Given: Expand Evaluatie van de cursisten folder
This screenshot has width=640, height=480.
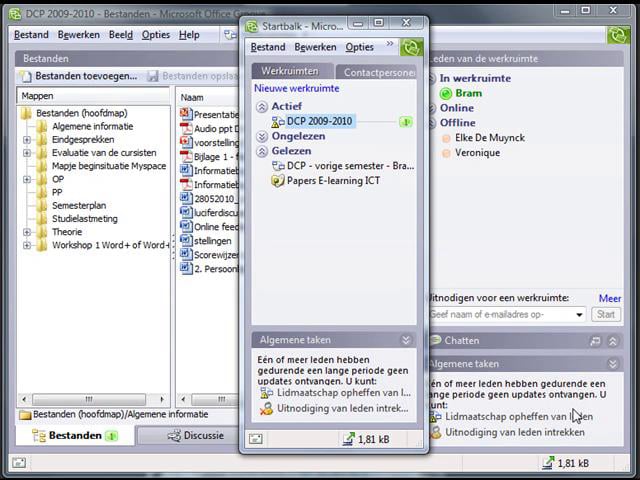Looking at the screenshot, I should [x=27, y=153].
